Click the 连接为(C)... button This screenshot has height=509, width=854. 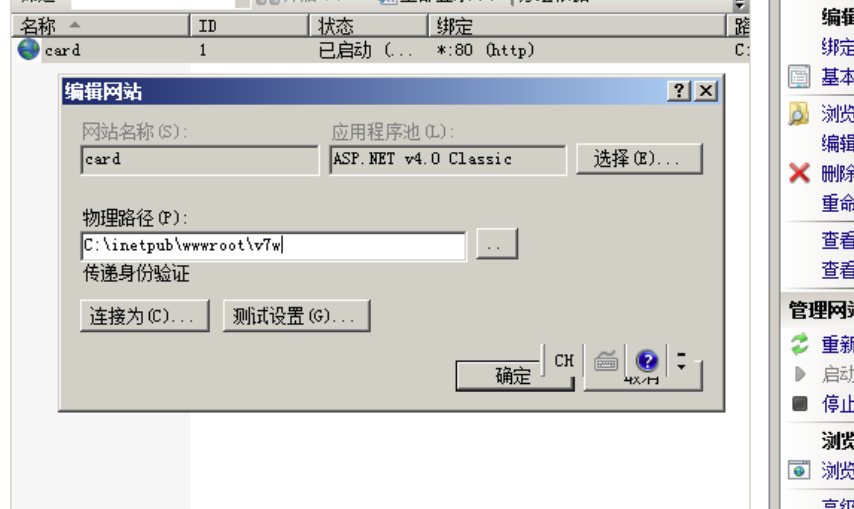pyautogui.click(x=145, y=316)
